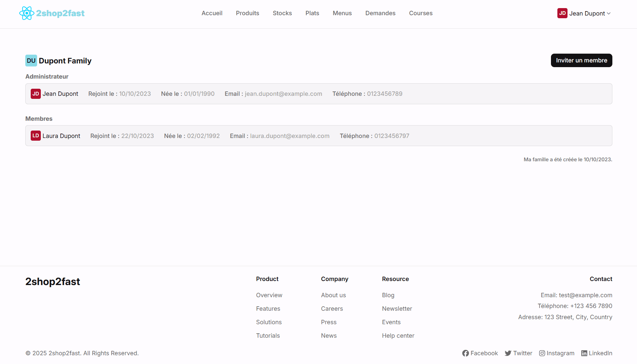Click the Instagram icon in footer
Viewport: 637px width, 364px height.
pos(542,353)
